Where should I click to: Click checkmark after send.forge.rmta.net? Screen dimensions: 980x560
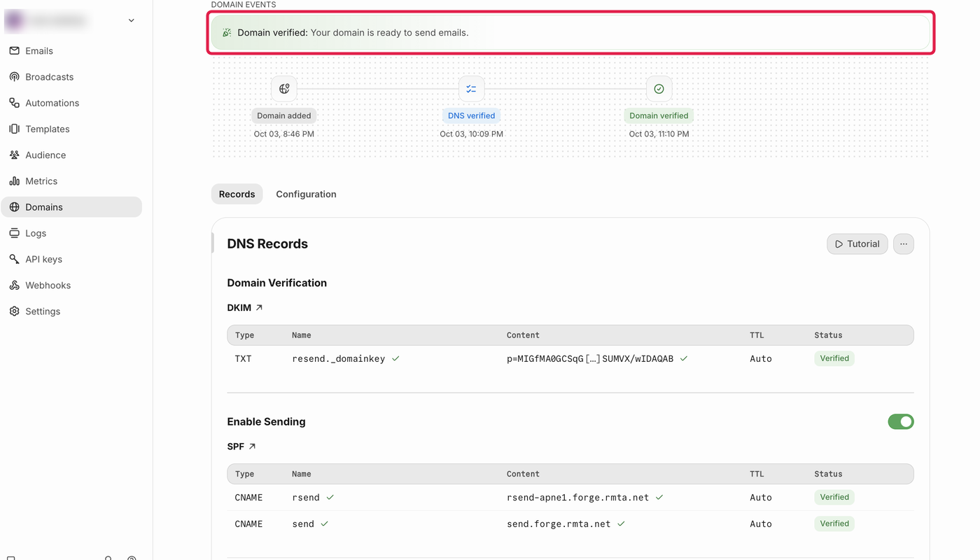622,524
